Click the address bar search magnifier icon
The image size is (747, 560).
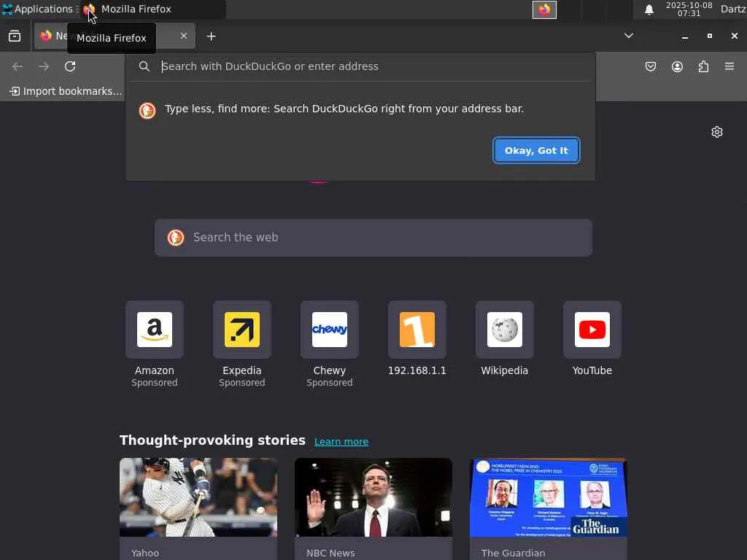coord(144,66)
